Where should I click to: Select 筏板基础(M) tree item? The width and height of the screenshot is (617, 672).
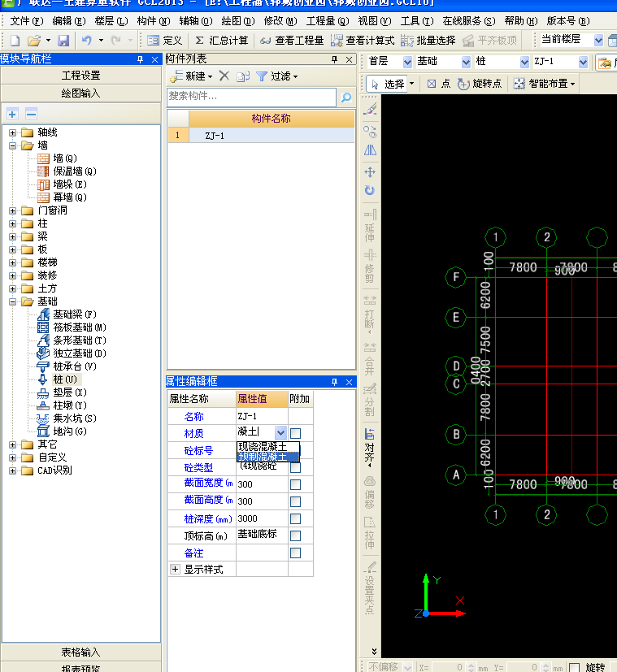80,327
